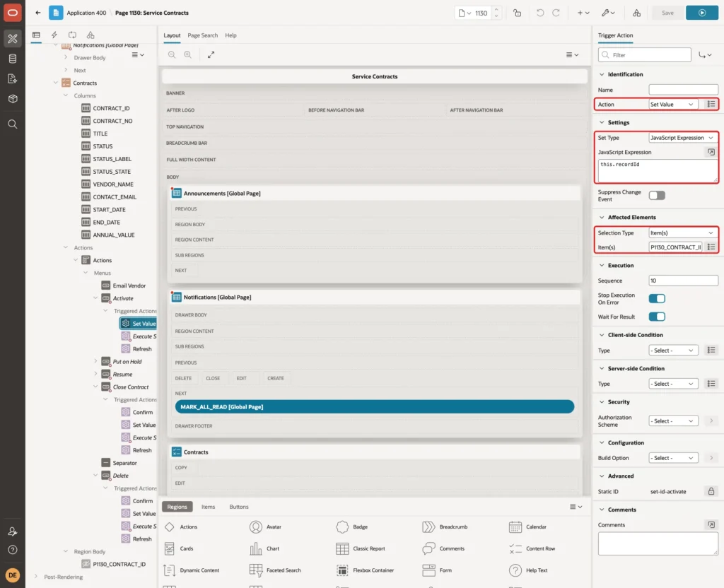Open JavaScript Expression code editor icon
This screenshot has height=588, width=724.
[x=711, y=152]
